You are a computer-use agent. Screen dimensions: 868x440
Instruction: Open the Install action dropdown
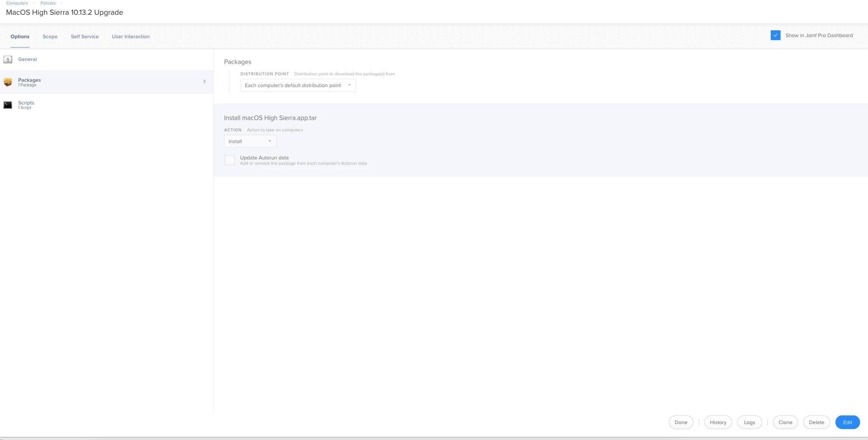tap(250, 141)
